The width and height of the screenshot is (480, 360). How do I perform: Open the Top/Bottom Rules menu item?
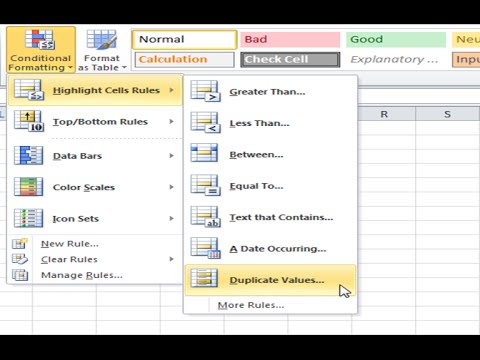(x=95, y=121)
